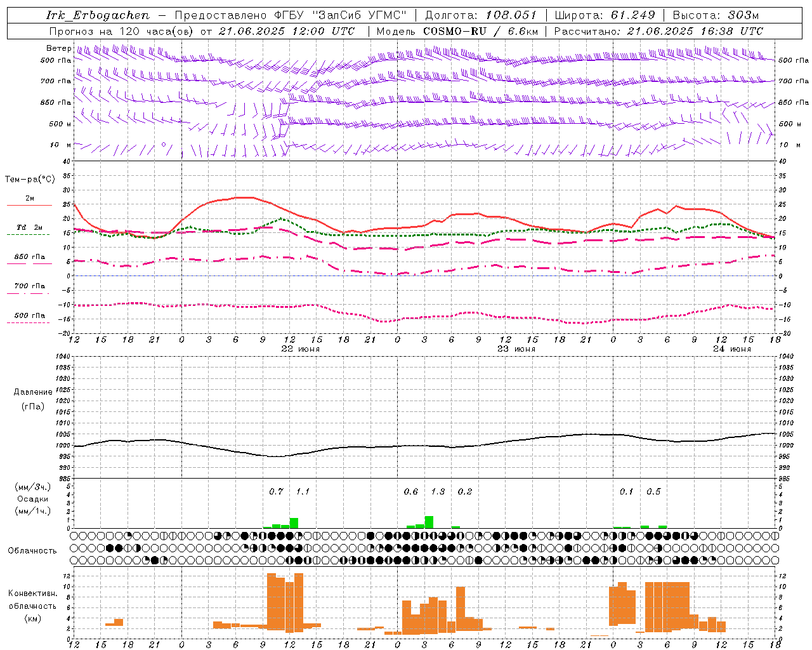
Task: Click the 0.7 precipitation total
Action: (x=276, y=492)
